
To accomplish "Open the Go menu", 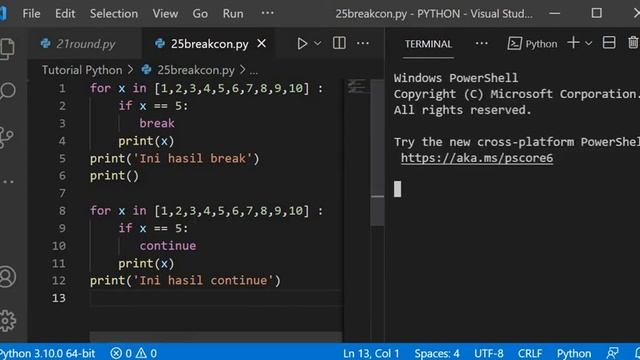I will click(x=200, y=13).
